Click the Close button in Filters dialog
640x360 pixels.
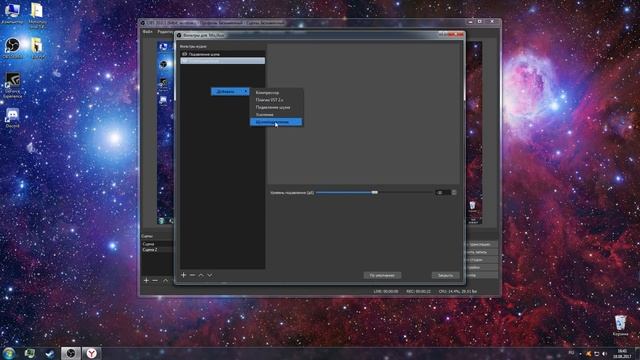click(445, 276)
